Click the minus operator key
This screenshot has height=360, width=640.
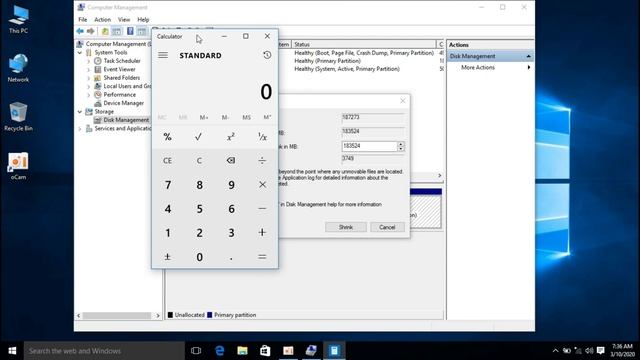pyautogui.click(x=262, y=209)
